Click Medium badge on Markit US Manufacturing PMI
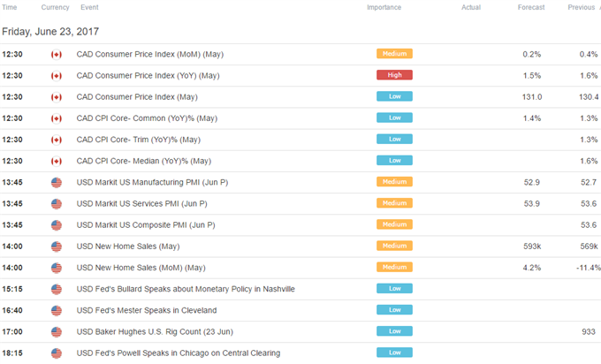 coord(394,182)
